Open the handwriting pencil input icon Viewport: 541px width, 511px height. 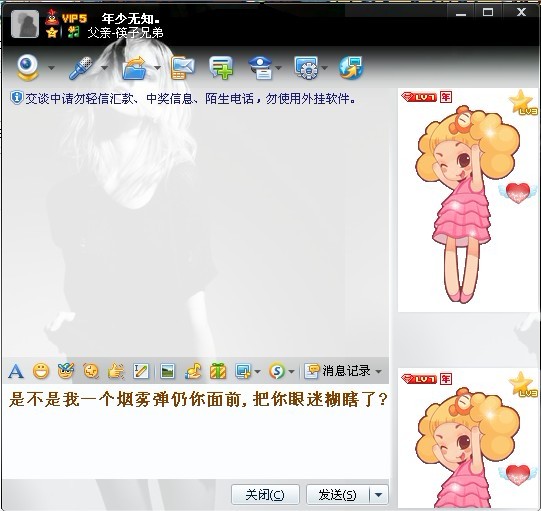pyautogui.click(x=141, y=372)
